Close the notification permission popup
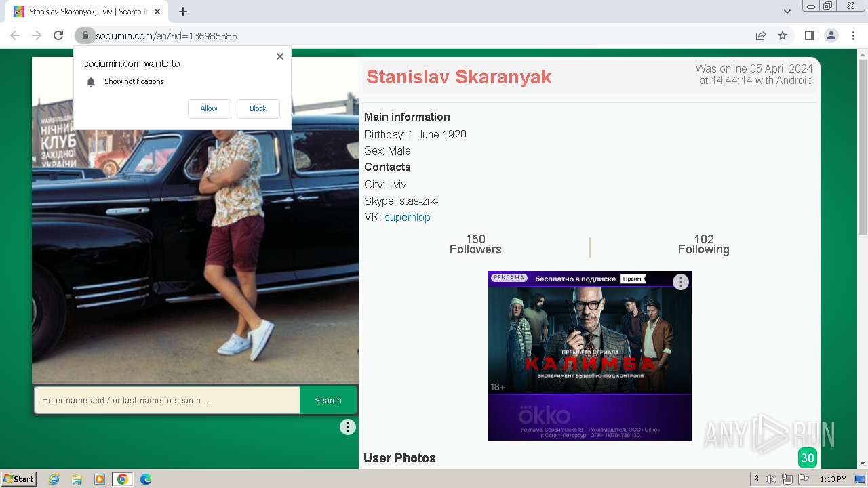Viewport: 868px width, 488px height. (x=279, y=56)
